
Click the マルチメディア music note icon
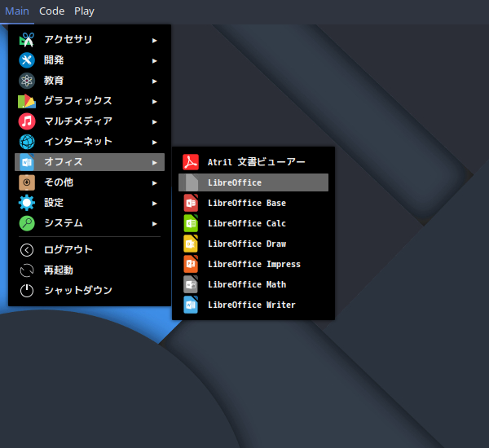[27, 121]
